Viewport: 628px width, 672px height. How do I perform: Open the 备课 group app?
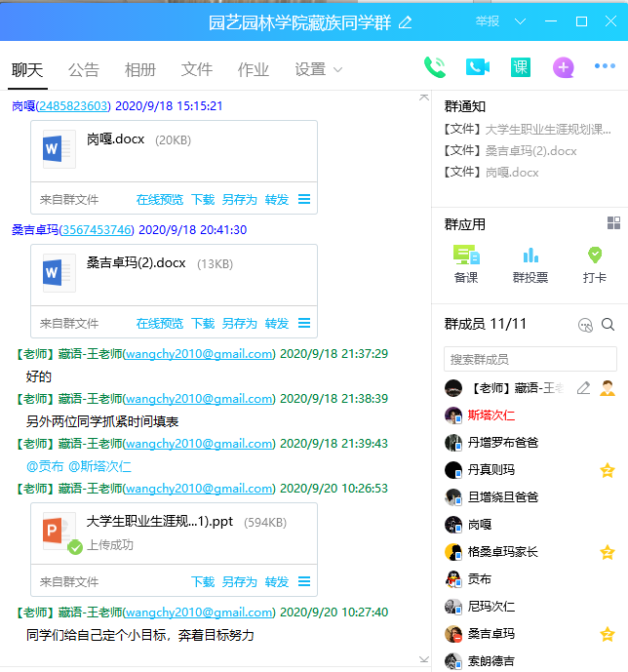[466, 263]
